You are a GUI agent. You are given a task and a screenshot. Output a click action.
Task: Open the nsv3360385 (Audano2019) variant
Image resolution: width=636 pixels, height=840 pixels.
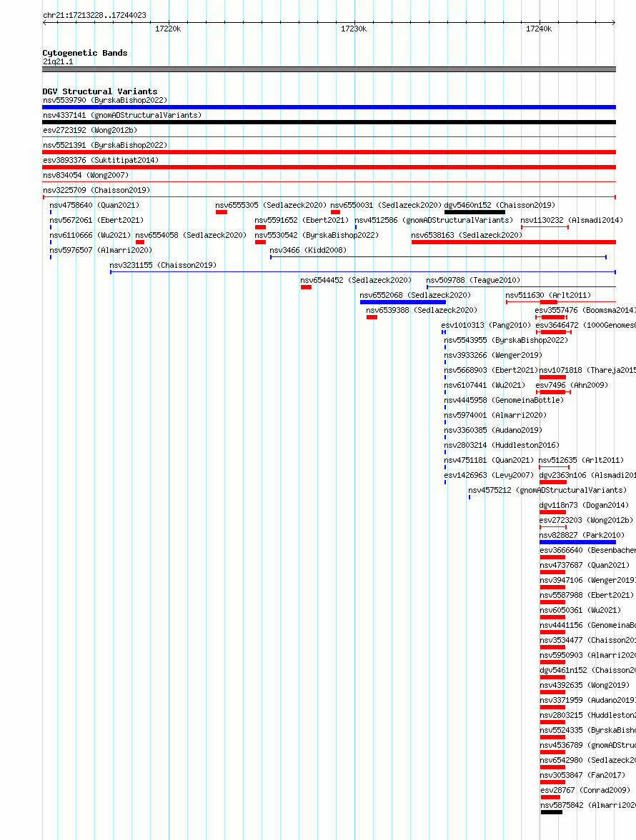pos(493,430)
